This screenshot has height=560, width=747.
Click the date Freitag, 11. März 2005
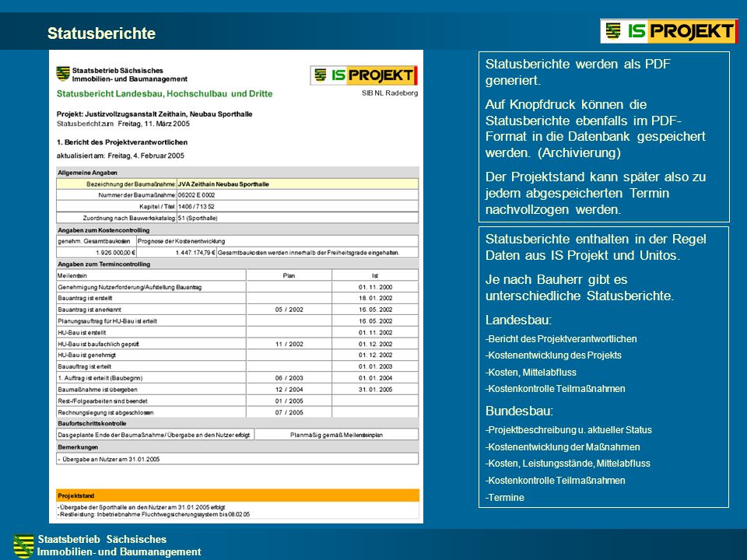[154, 124]
